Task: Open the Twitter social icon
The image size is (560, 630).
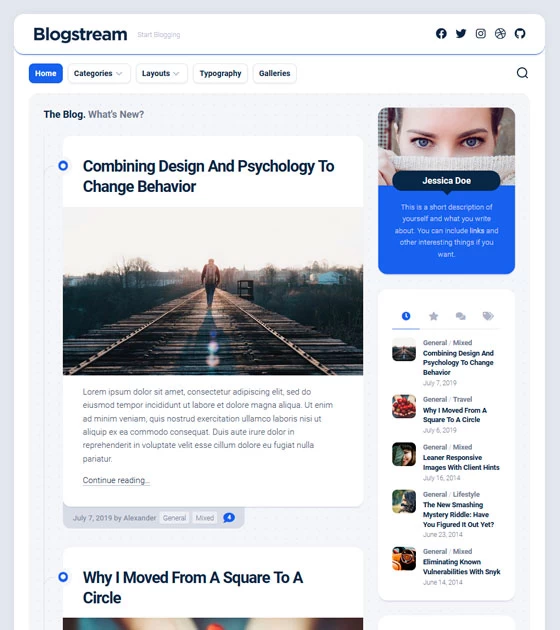Action: (461, 34)
